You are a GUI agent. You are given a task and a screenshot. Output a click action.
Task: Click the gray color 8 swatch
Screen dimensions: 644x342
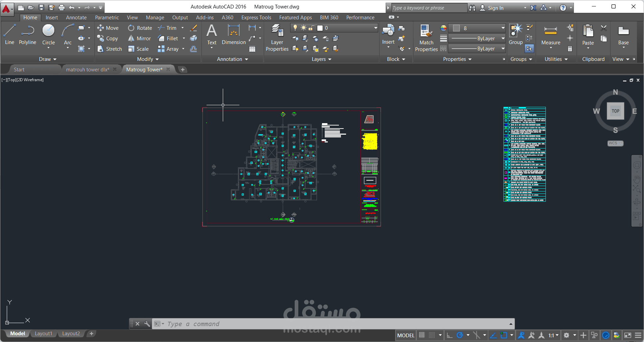pyautogui.click(x=456, y=28)
